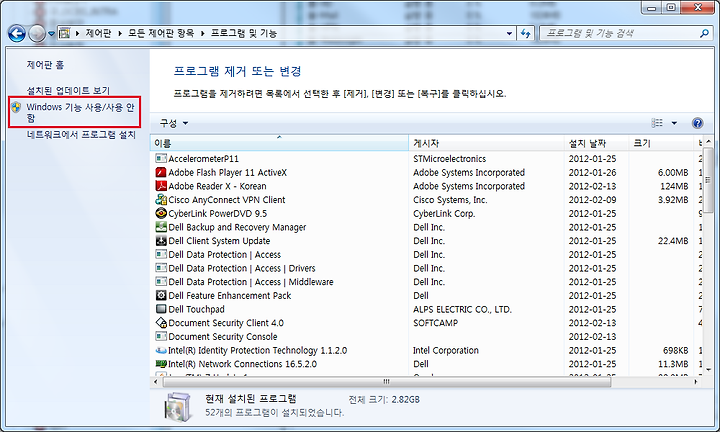Click the Forward navigation arrow button

37,33
